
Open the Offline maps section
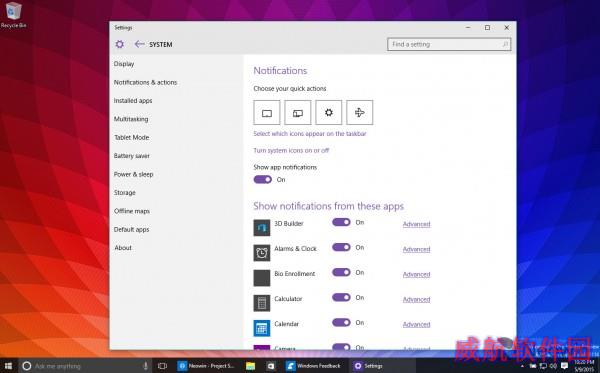(x=132, y=211)
